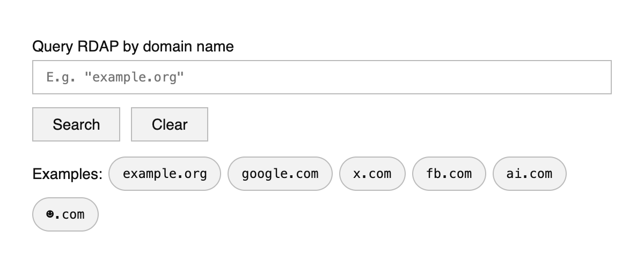The height and width of the screenshot is (268, 644).
Task: Load the example.org sample domain
Action: 165,174
